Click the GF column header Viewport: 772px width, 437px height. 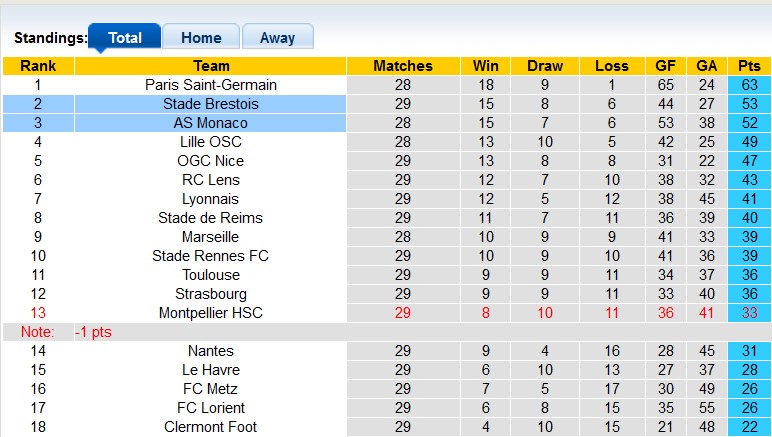point(665,66)
